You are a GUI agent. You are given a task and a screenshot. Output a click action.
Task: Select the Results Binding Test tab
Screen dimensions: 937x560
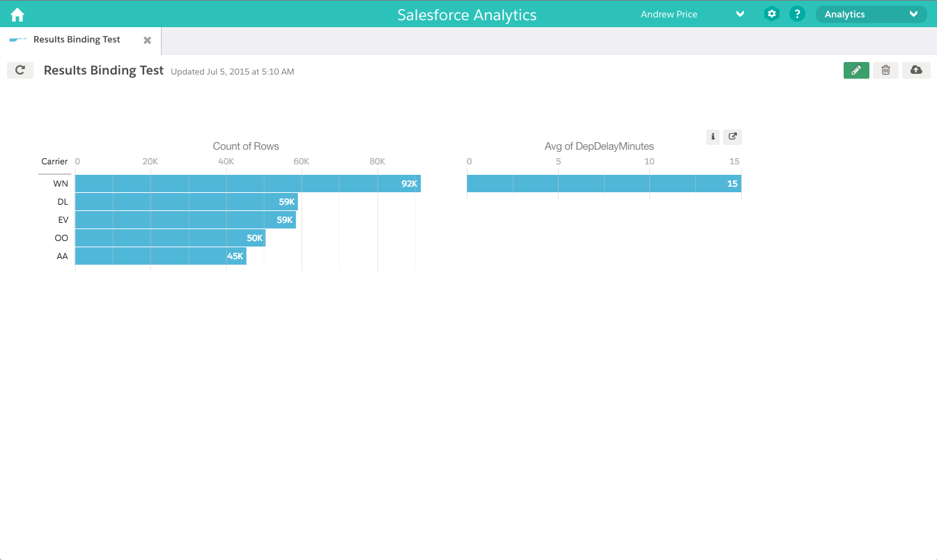pyautogui.click(x=80, y=40)
